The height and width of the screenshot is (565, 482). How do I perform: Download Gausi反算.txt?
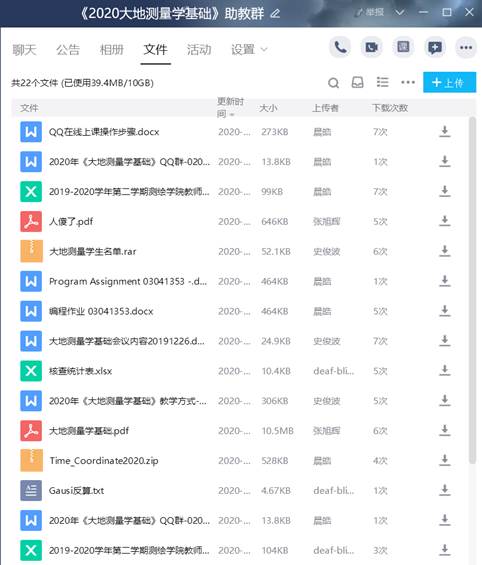tap(445, 490)
